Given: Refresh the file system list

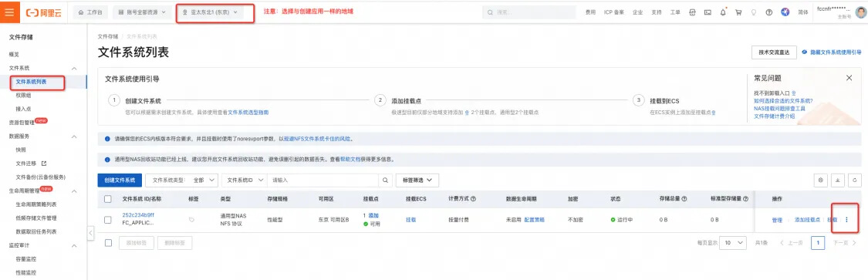Looking at the screenshot, I should (x=856, y=180).
